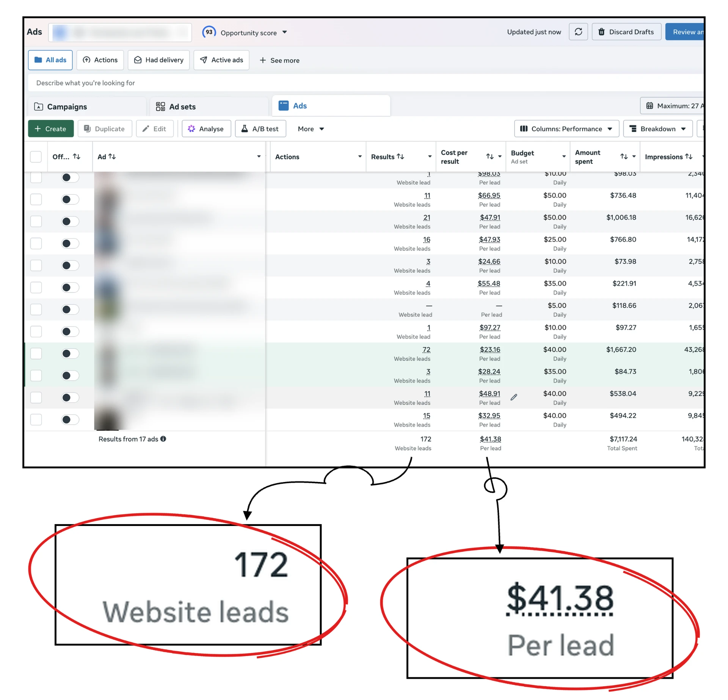Click the '$41.38' total cost per lead
728x700 pixels.
click(490, 439)
